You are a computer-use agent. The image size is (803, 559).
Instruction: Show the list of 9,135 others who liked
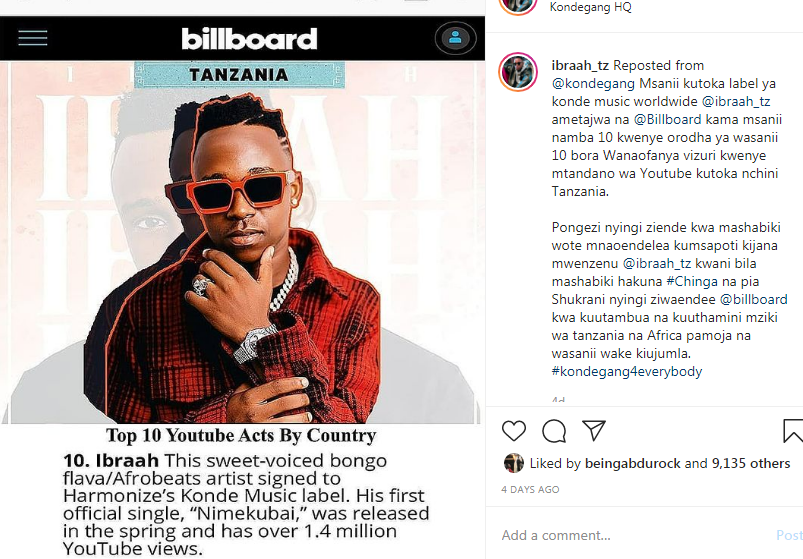[751, 463]
